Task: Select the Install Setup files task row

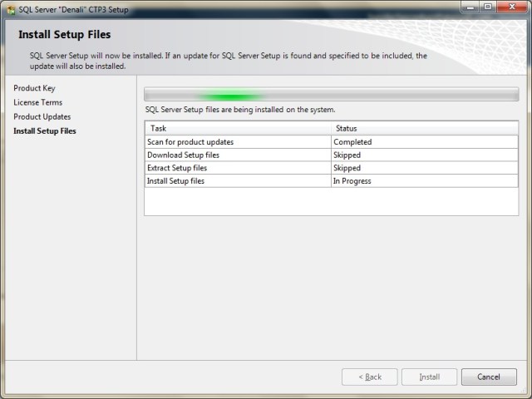Action: pos(175,180)
